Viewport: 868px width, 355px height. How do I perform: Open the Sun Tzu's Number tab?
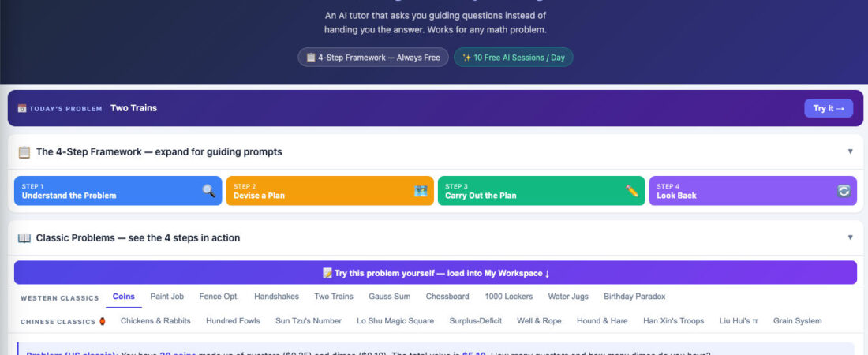309,320
